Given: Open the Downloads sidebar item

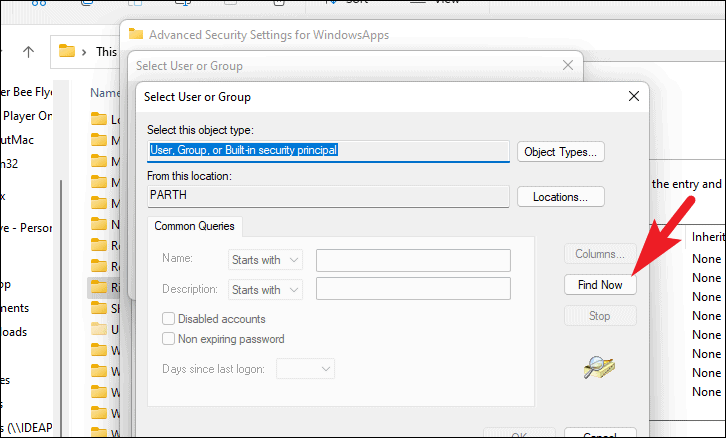Looking at the screenshot, I should click(13, 332).
